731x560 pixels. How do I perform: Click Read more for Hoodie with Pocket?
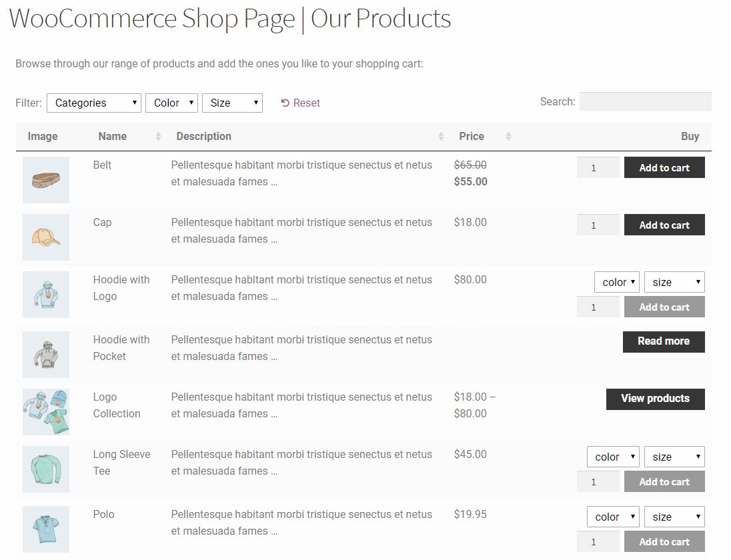point(664,341)
